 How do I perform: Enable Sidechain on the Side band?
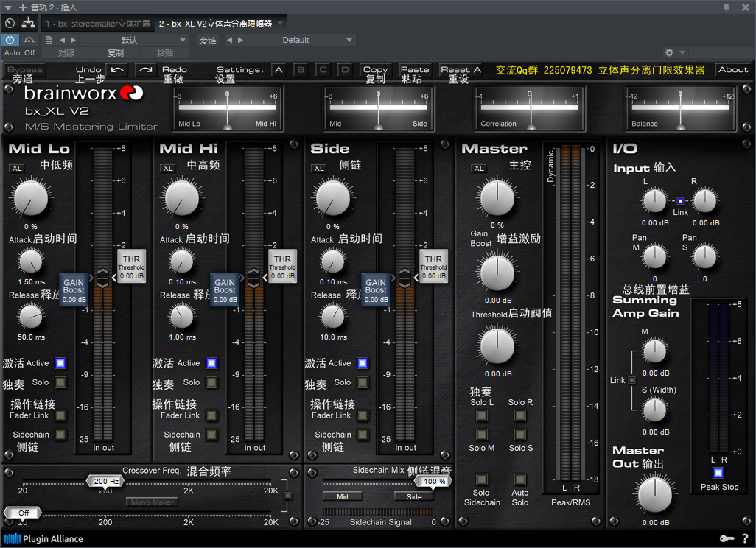363,435
